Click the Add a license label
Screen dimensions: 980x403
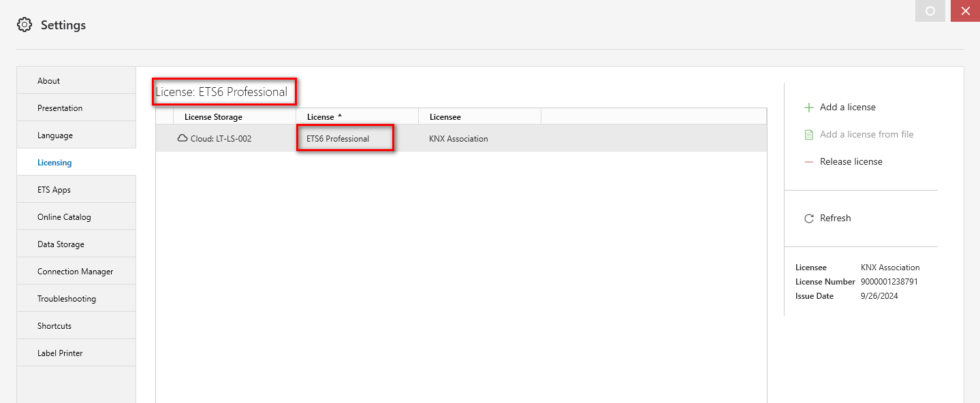(848, 108)
